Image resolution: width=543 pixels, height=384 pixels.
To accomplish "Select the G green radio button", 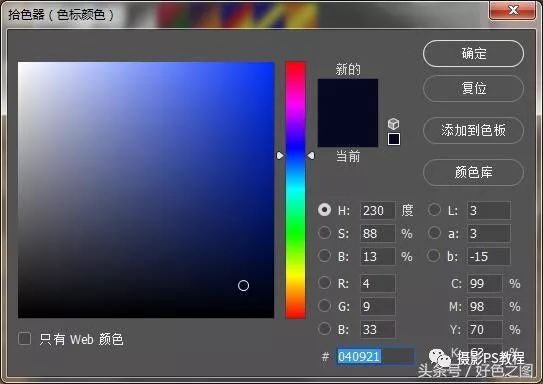I will click(x=324, y=306).
